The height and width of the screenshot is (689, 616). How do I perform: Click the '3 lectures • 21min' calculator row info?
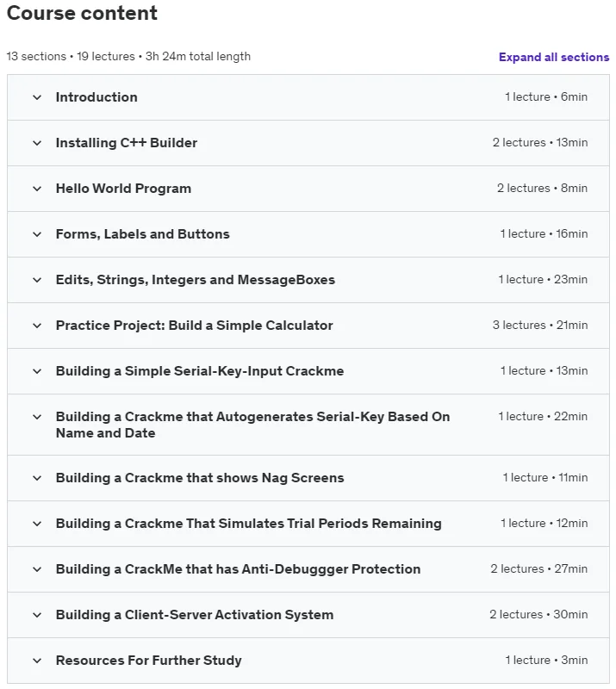[x=540, y=326]
